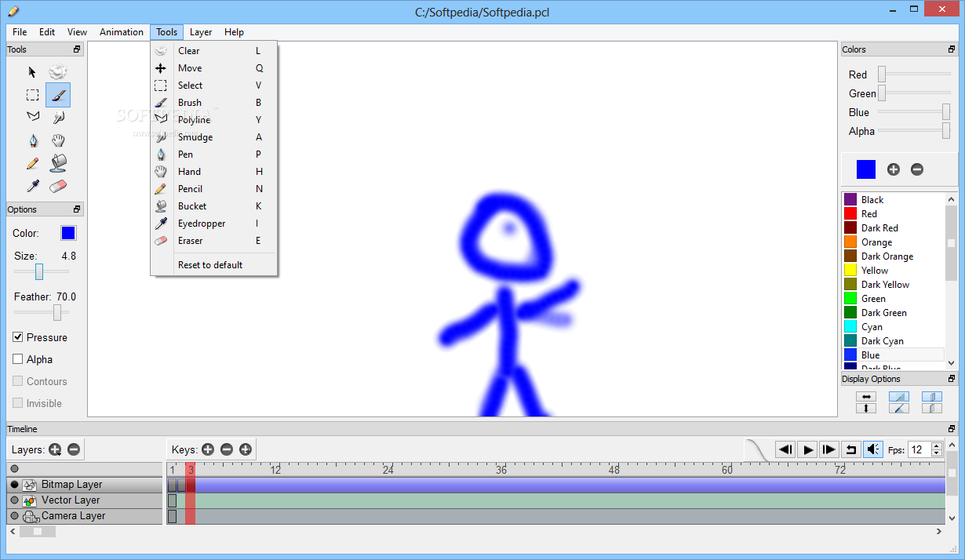
Task: Select the Pencil tool icon in Tools panel
Action: (x=32, y=163)
